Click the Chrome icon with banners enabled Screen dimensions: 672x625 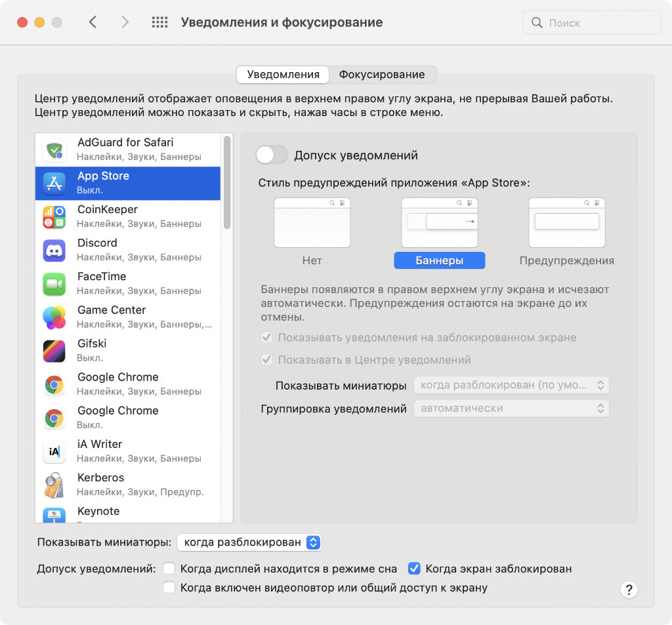tap(54, 385)
